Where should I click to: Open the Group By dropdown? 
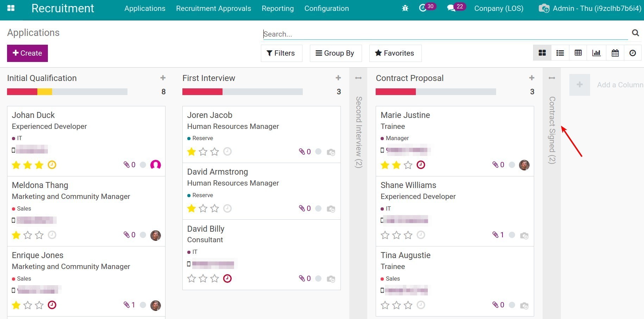pyautogui.click(x=335, y=53)
